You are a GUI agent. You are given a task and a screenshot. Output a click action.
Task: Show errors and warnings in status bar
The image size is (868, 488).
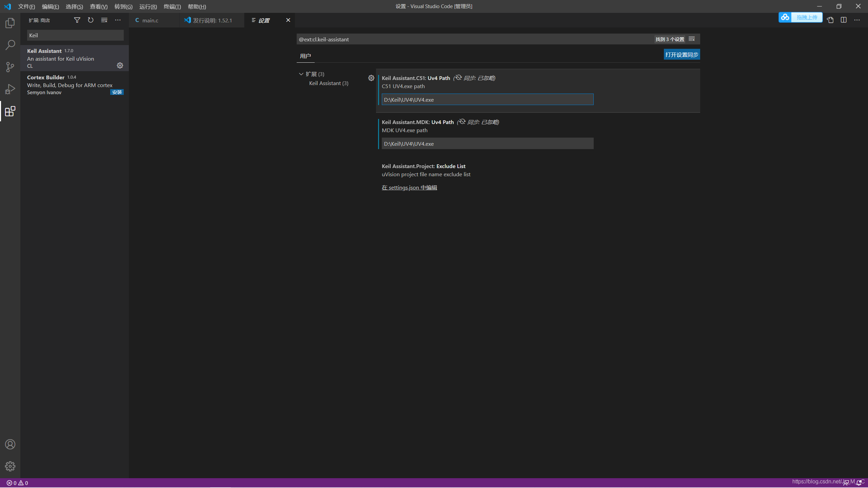click(17, 483)
